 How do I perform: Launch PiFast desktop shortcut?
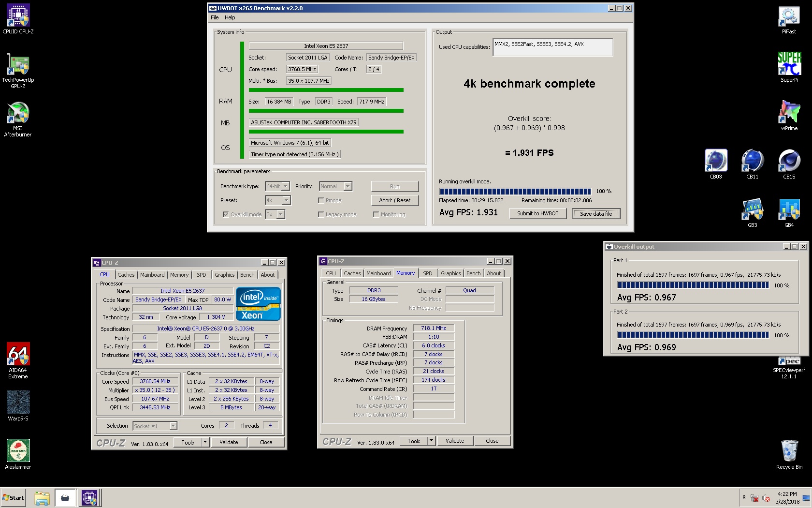coord(789,19)
